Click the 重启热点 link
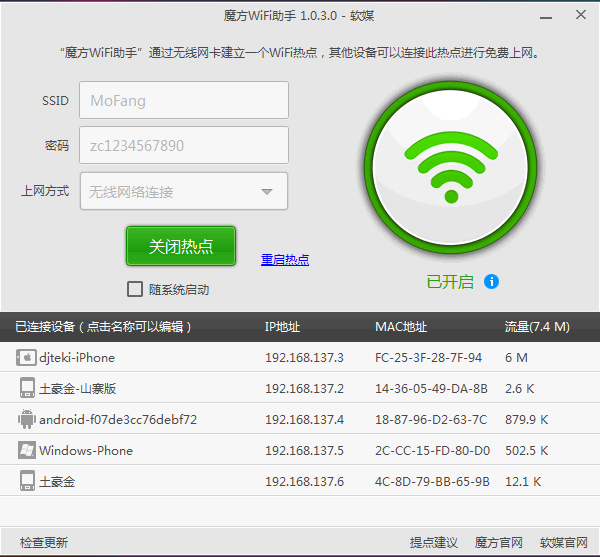 coord(285,260)
